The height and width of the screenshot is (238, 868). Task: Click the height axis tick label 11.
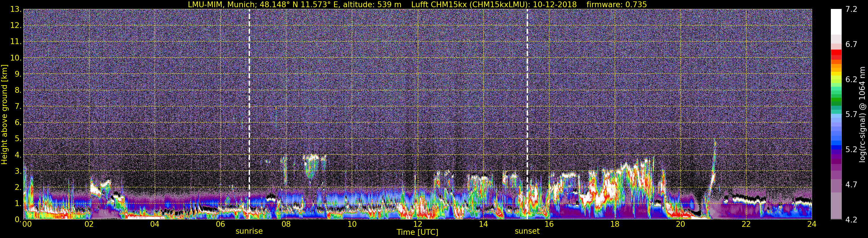[x=16, y=42]
